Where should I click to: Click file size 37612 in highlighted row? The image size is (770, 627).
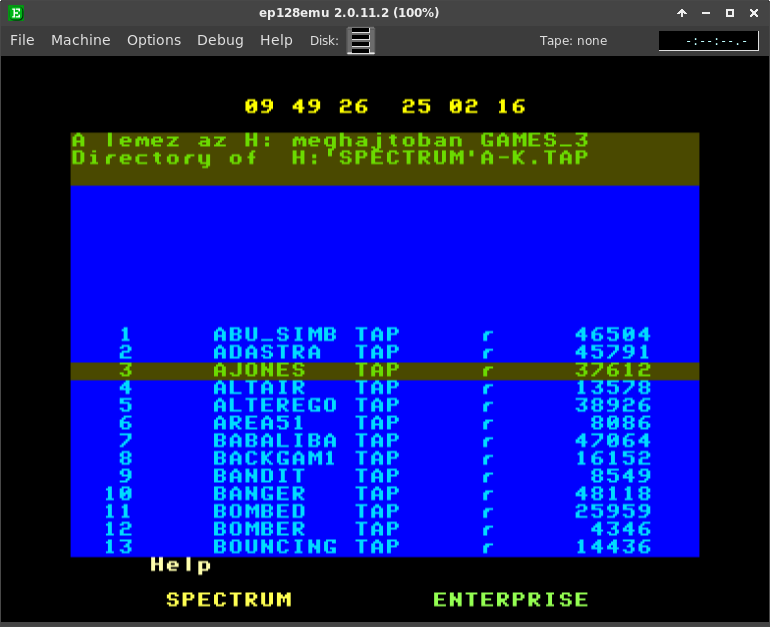click(613, 371)
